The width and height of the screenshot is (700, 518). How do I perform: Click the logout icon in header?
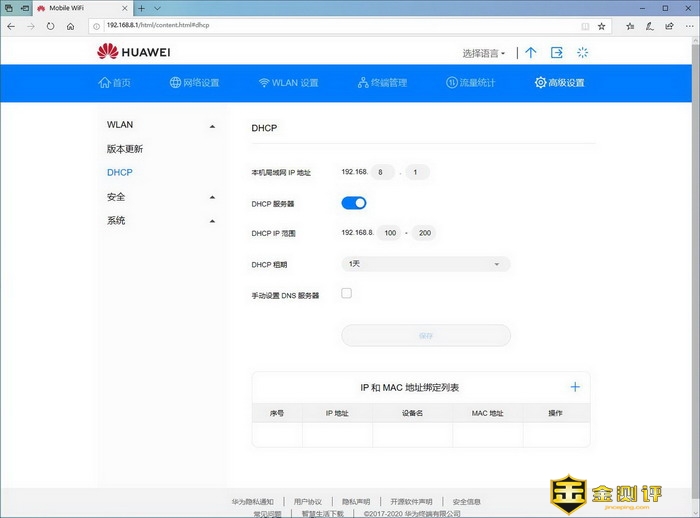557,52
